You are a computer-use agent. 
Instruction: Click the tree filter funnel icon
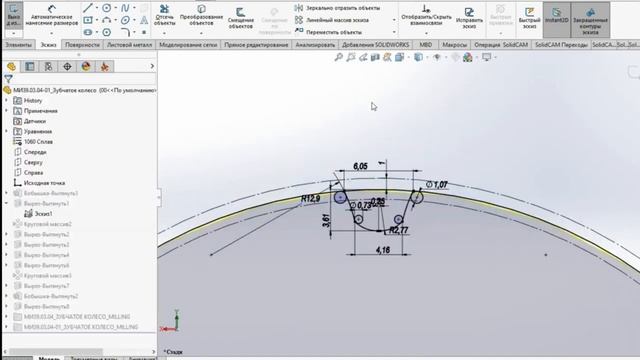tap(8, 79)
